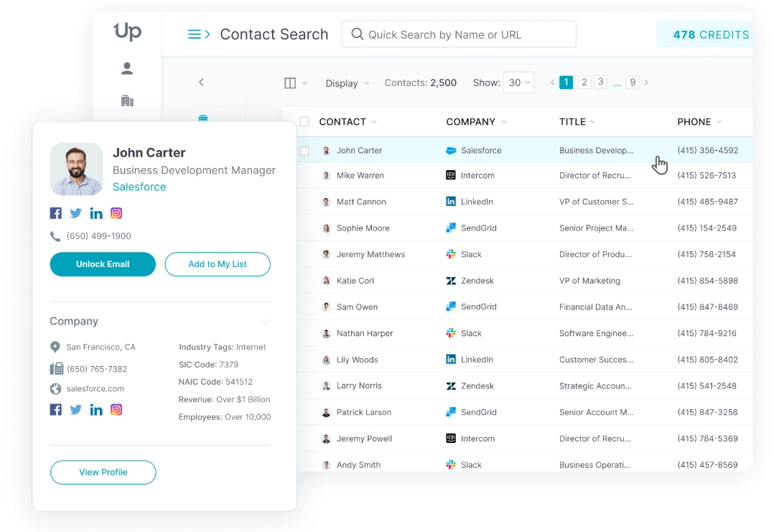Focus the Quick Search by Name field
Screen dimensions: 779x532
[459, 34]
